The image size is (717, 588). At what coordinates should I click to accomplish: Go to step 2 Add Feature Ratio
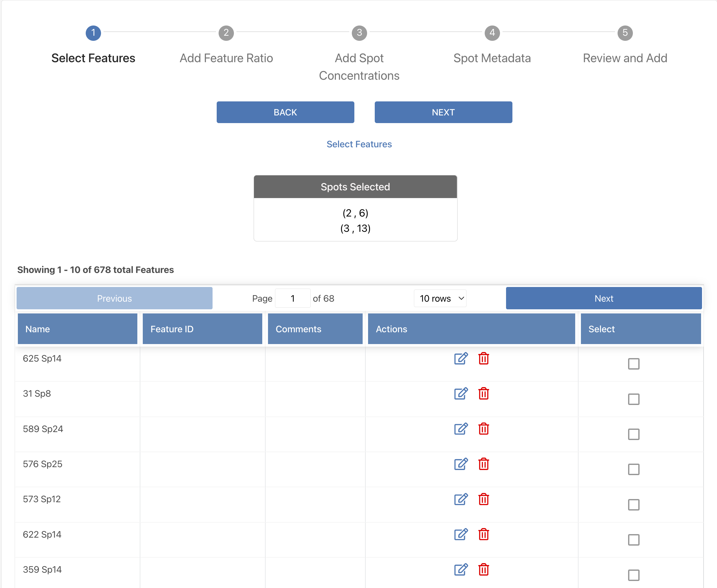tap(226, 33)
